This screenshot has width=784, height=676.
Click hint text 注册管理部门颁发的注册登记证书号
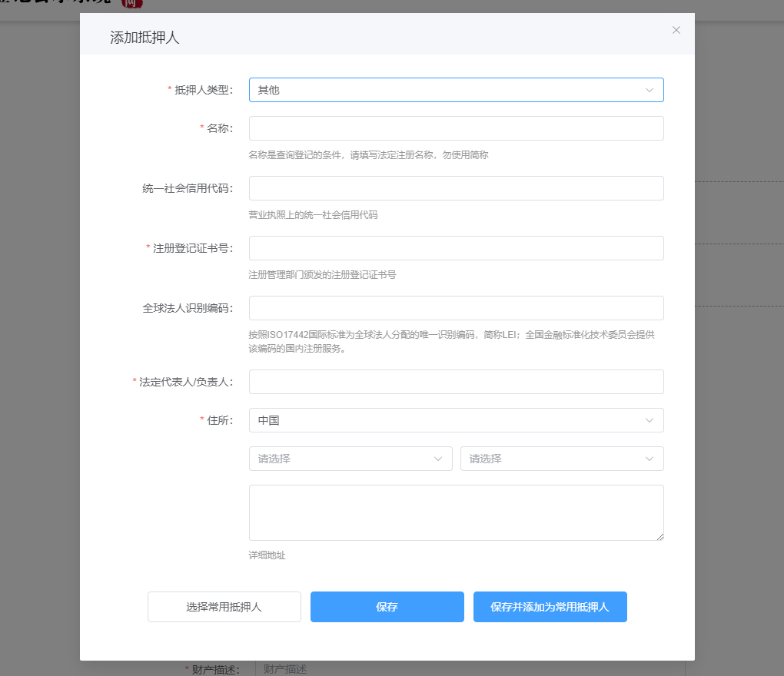point(323,275)
